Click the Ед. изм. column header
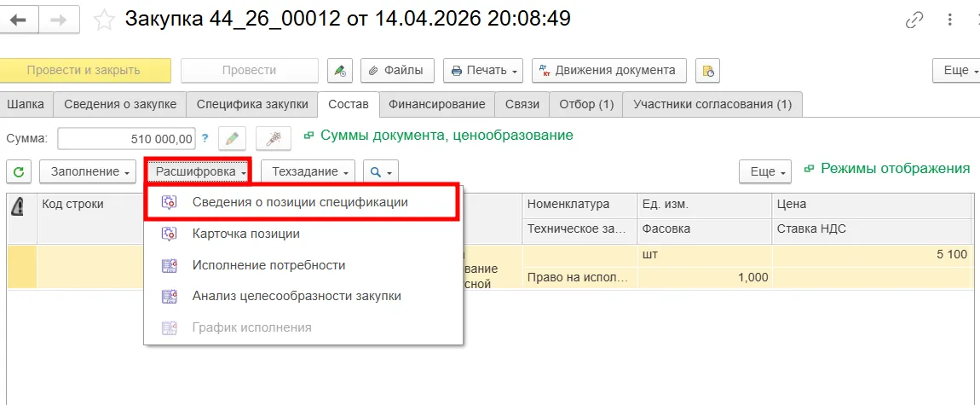Image resolution: width=980 pixels, height=405 pixels. click(705, 204)
